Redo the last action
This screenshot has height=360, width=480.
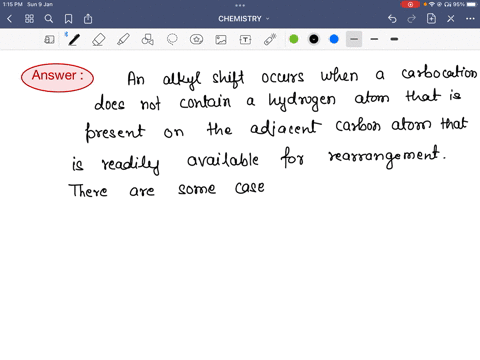click(412, 19)
